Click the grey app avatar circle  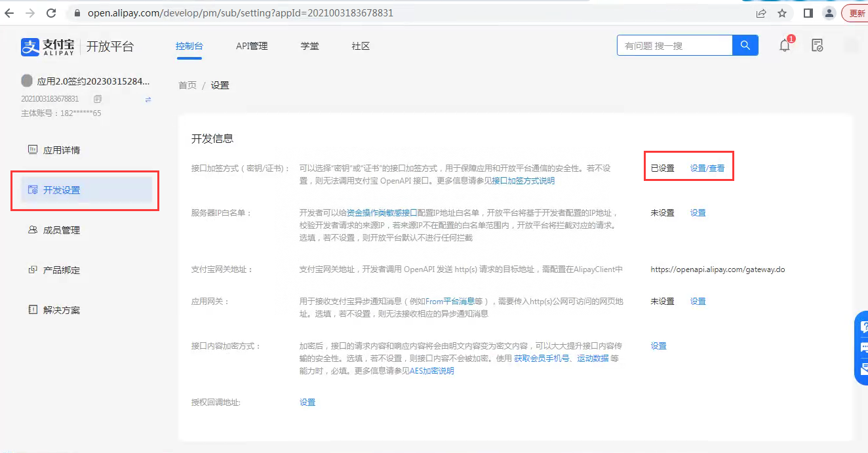[x=27, y=81]
